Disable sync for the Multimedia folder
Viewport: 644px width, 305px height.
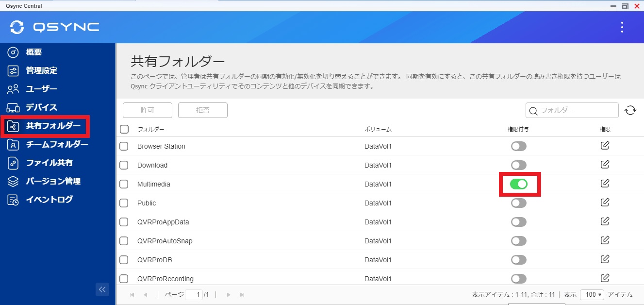click(x=519, y=184)
